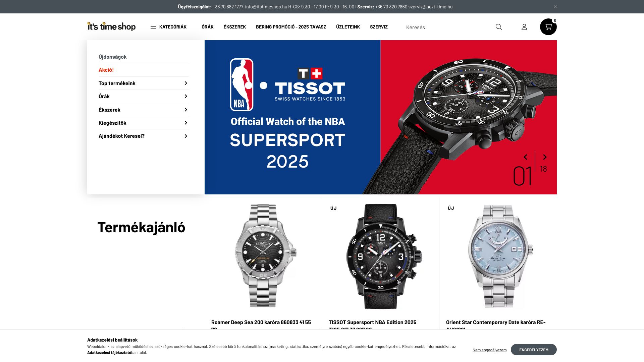Open the Kategóriák hamburger menu

click(x=168, y=27)
